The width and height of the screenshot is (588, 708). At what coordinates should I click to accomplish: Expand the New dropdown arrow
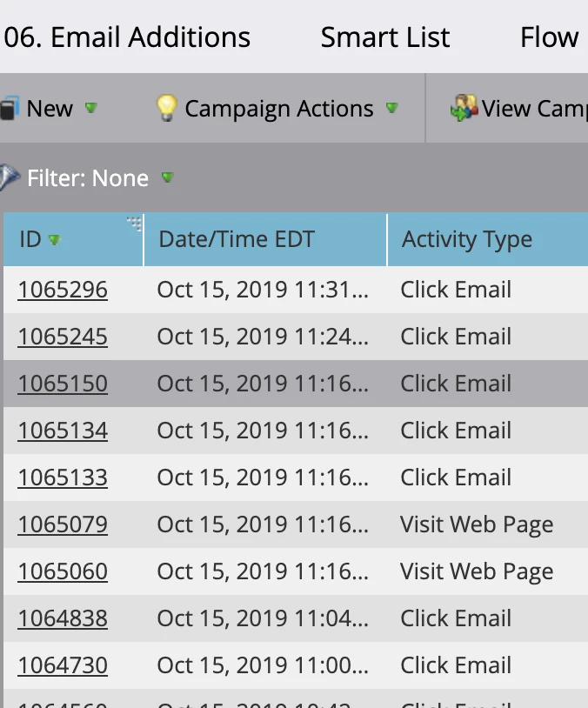coord(91,108)
